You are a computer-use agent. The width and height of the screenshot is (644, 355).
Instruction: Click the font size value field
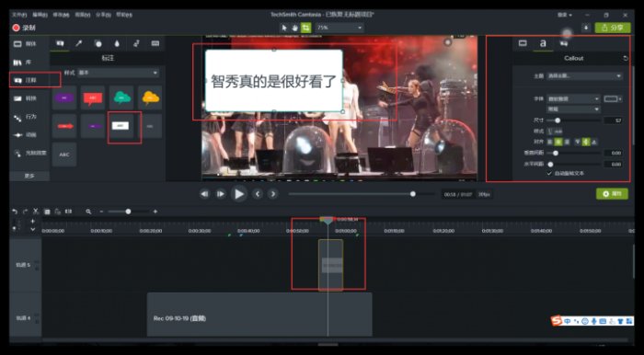[613, 120]
